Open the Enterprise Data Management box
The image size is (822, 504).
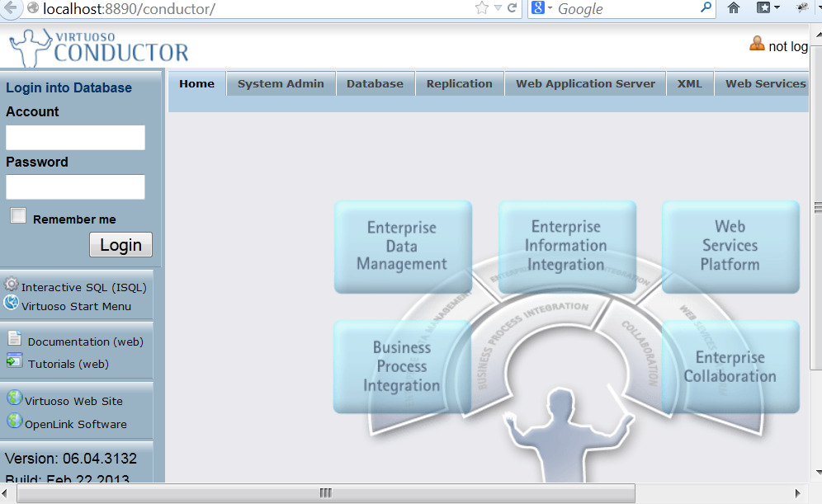point(403,246)
